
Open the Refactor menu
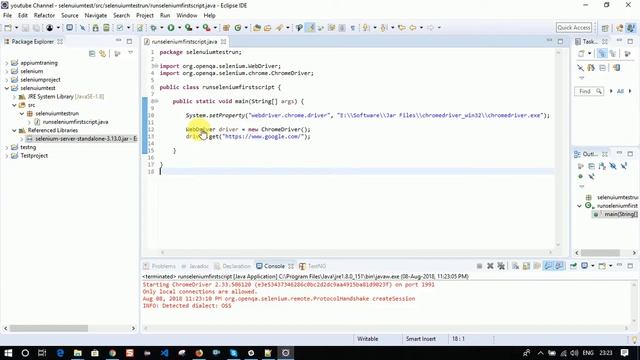coord(44,16)
